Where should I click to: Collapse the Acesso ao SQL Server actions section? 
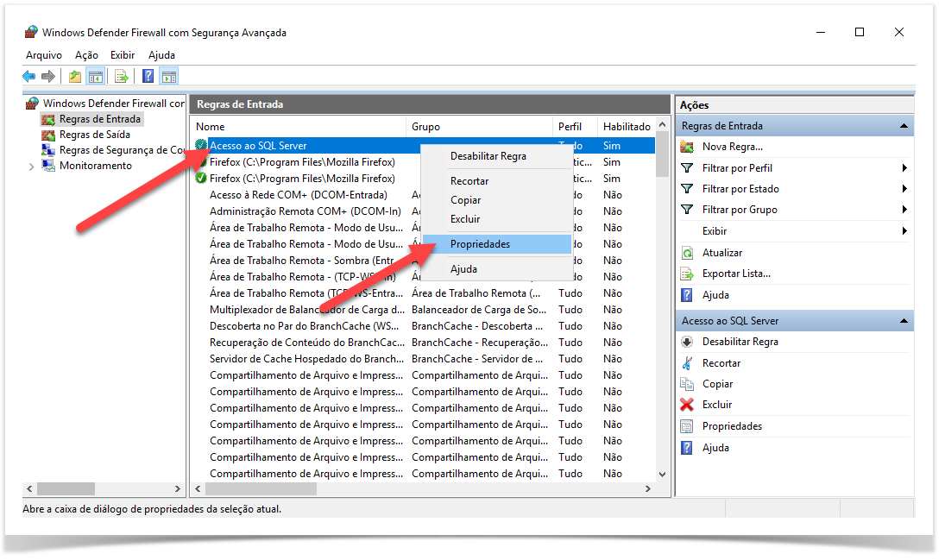point(904,321)
